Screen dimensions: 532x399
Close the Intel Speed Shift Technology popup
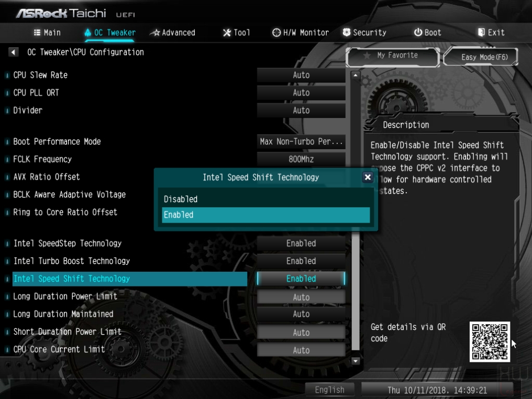click(368, 177)
